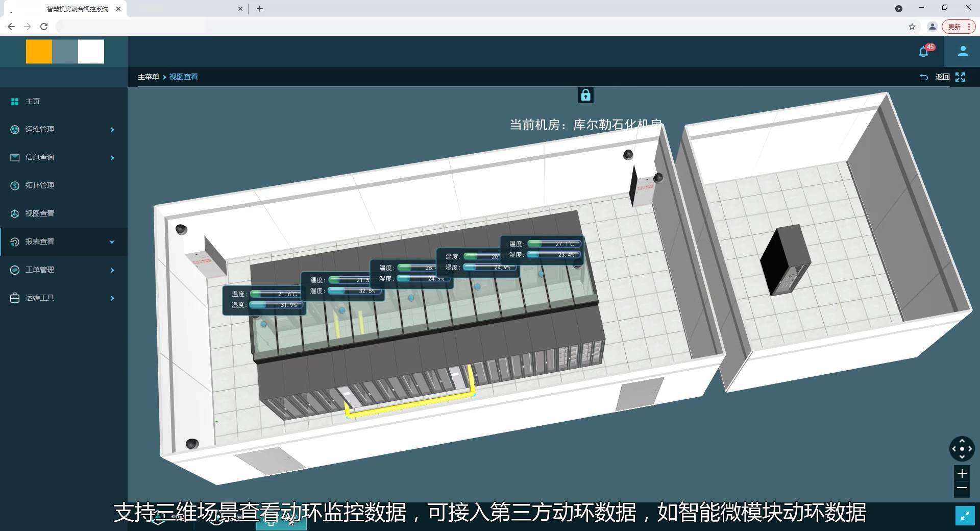Click the 主页 grid icon
The image size is (980, 531).
(15, 102)
